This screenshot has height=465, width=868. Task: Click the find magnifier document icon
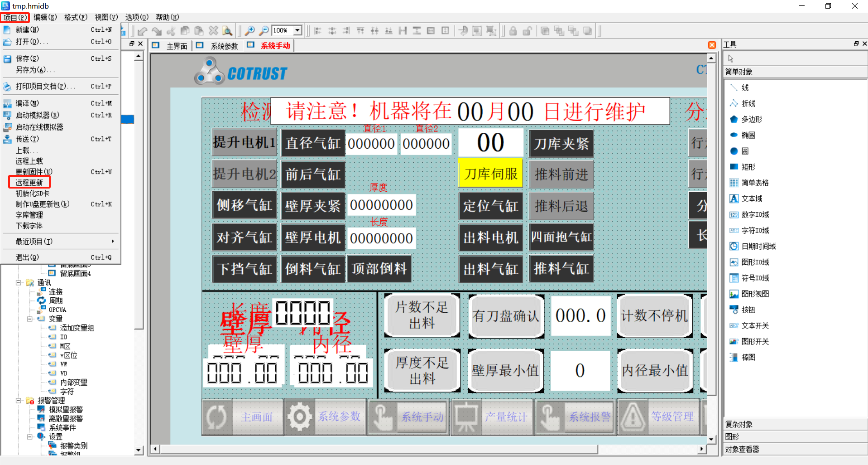click(x=227, y=31)
